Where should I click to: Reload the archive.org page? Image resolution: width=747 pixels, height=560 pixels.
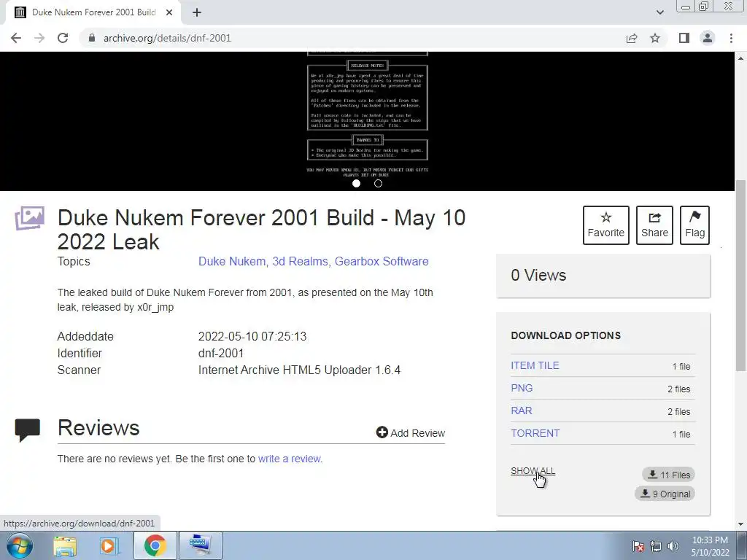pyautogui.click(x=63, y=38)
